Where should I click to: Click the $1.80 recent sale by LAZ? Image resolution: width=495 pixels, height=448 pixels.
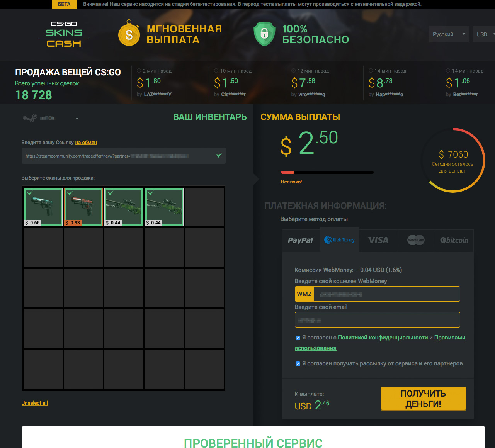154,83
